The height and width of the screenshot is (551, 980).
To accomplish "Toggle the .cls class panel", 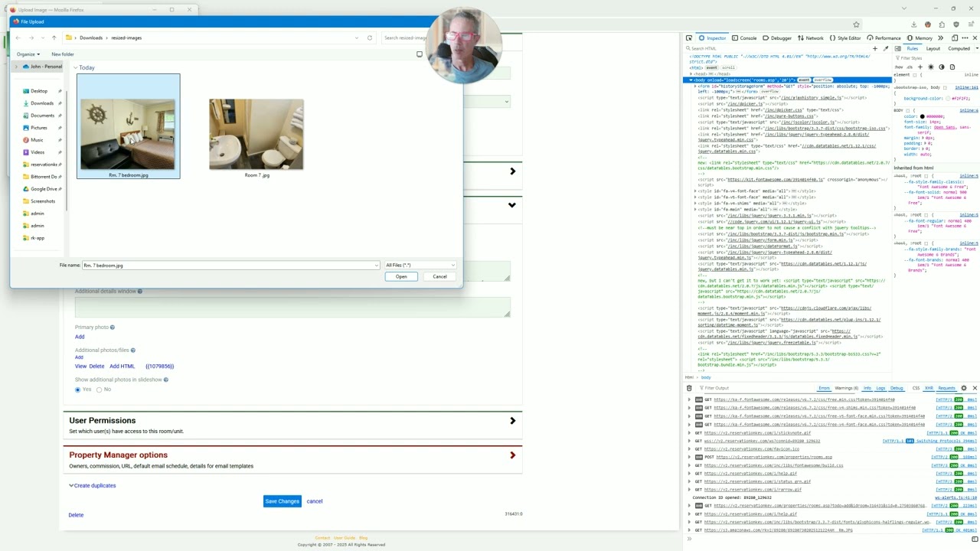I will click(910, 67).
